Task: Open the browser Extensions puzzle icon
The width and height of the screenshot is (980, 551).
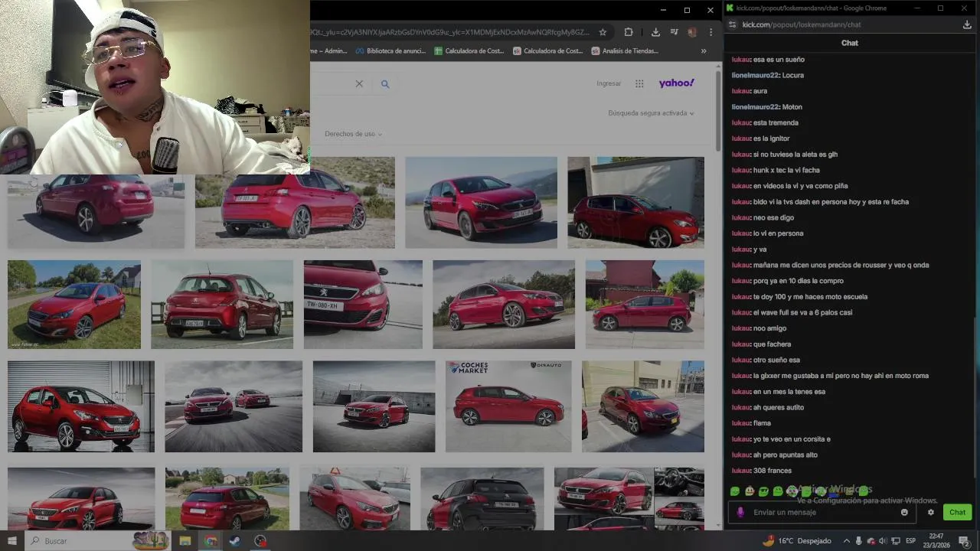Action: coord(629,32)
